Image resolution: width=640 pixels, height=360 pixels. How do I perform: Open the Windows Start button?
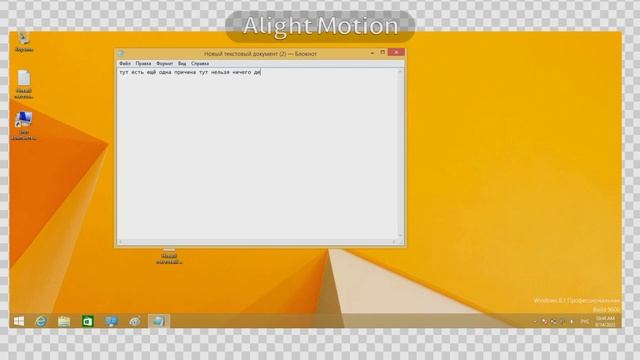point(19,321)
